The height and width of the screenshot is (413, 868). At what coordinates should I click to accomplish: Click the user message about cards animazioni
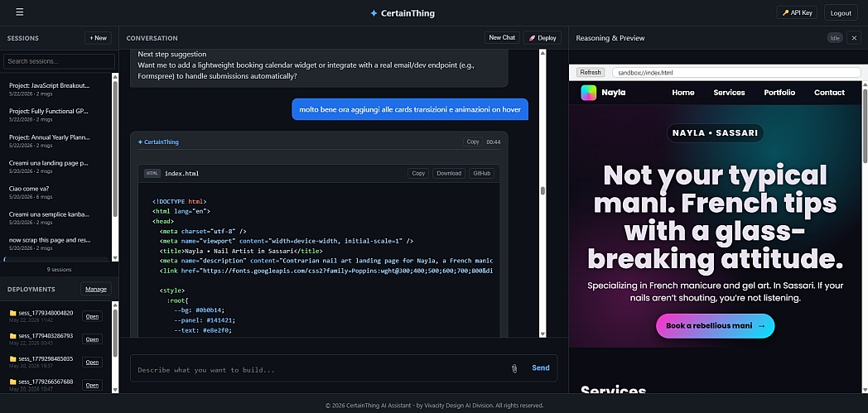pyautogui.click(x=410, y=109)
